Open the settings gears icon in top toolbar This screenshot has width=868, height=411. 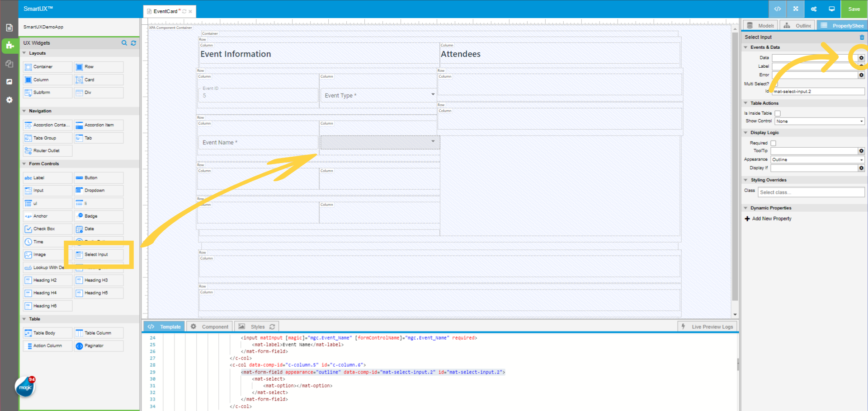pyautogui.click(x=813, y=9)
